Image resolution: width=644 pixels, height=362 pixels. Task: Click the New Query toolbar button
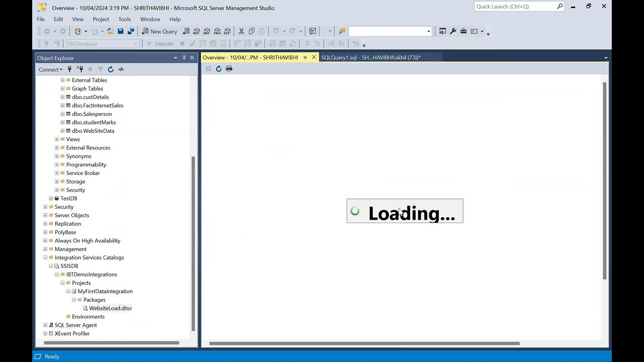159,31
